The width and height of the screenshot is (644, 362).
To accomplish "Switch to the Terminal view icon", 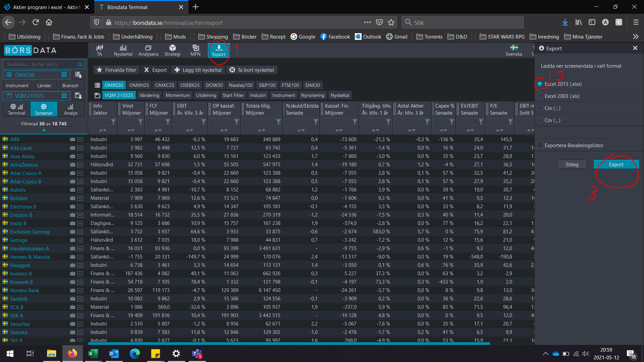I will tap(16, 109).
